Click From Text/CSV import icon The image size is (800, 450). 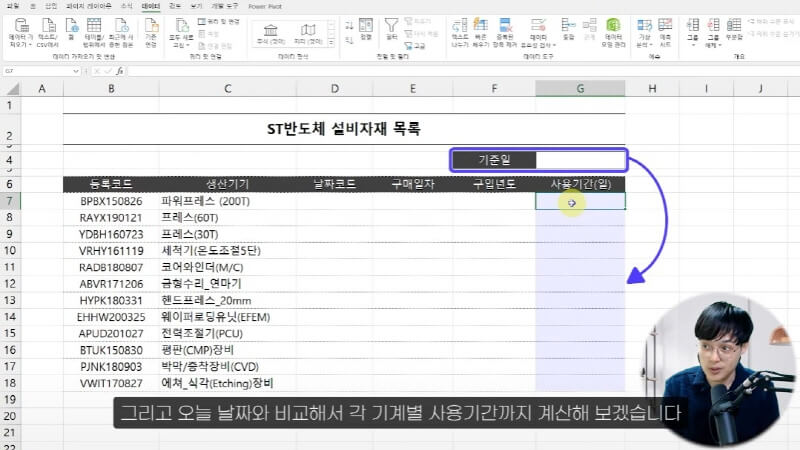pos(48,26)
